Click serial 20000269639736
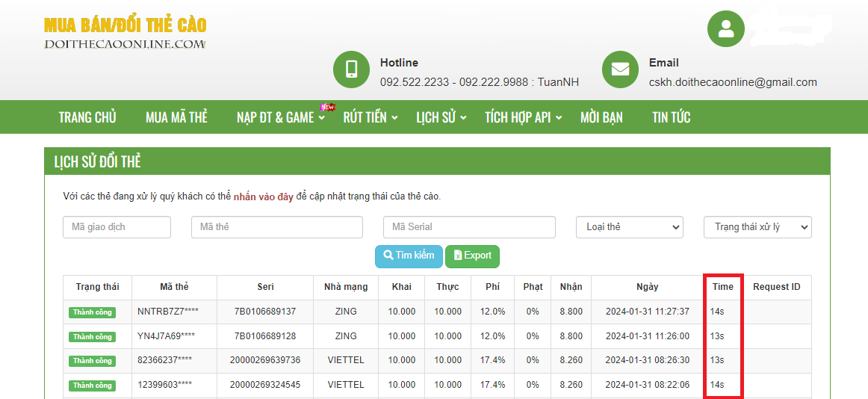This screenshot has width=868, height=399. pyautogui.click(x=265, y=360)
